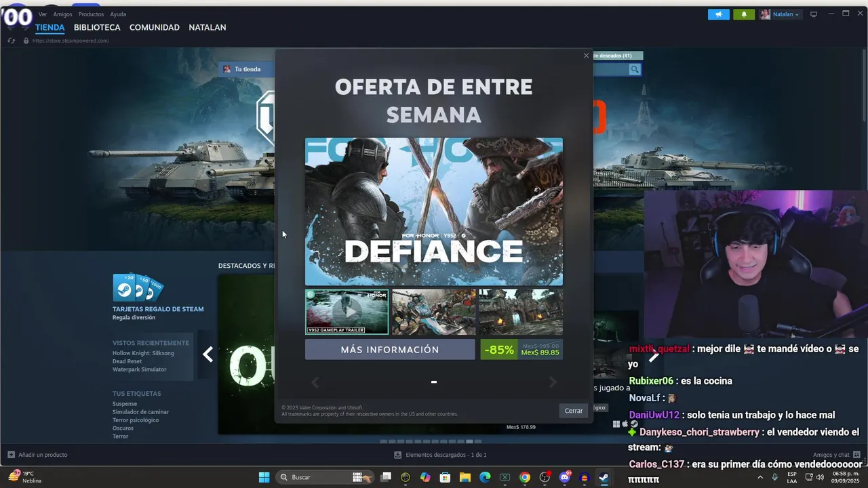The width and height of the screenshot is (868, 488).
Task: Go to previous offer with left arrow
Action: (x=315, y=382)
